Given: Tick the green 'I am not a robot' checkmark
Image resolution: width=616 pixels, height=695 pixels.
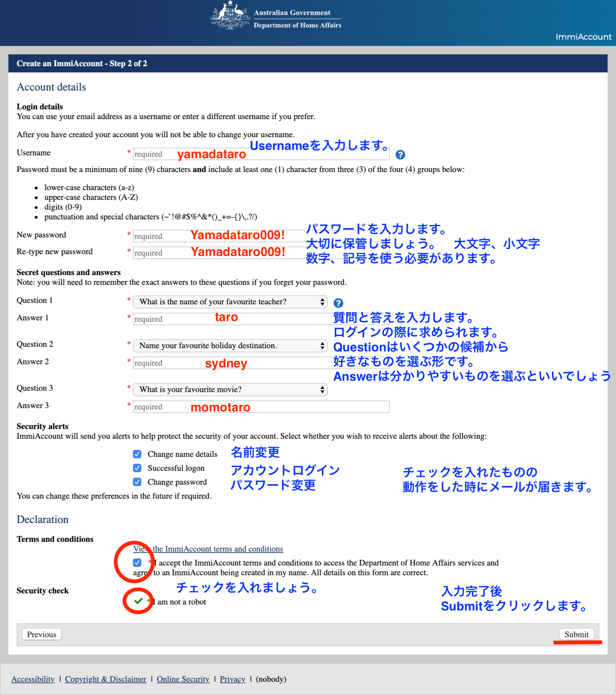Looking at the screenshot, I should 138,601.
